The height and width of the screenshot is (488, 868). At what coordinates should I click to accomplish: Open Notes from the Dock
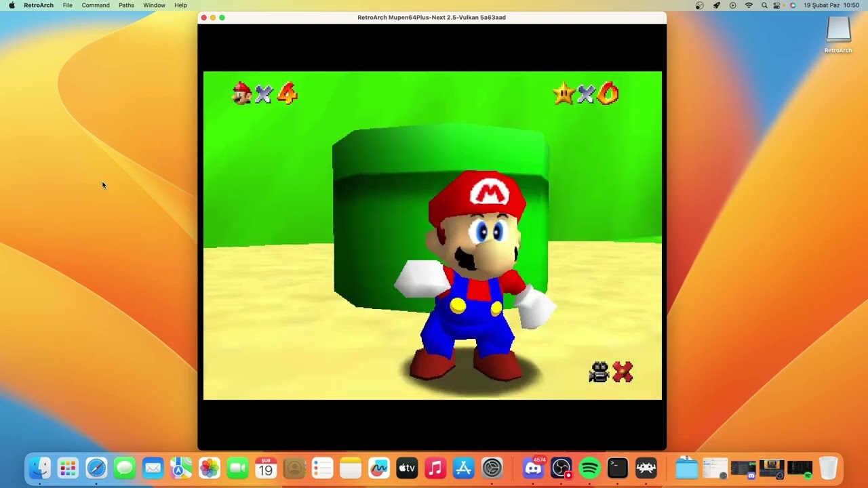351,468
